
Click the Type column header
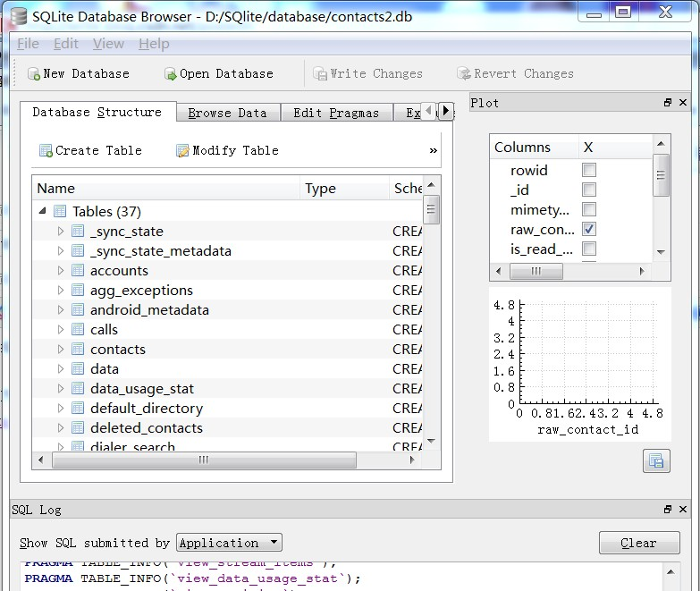345,189
